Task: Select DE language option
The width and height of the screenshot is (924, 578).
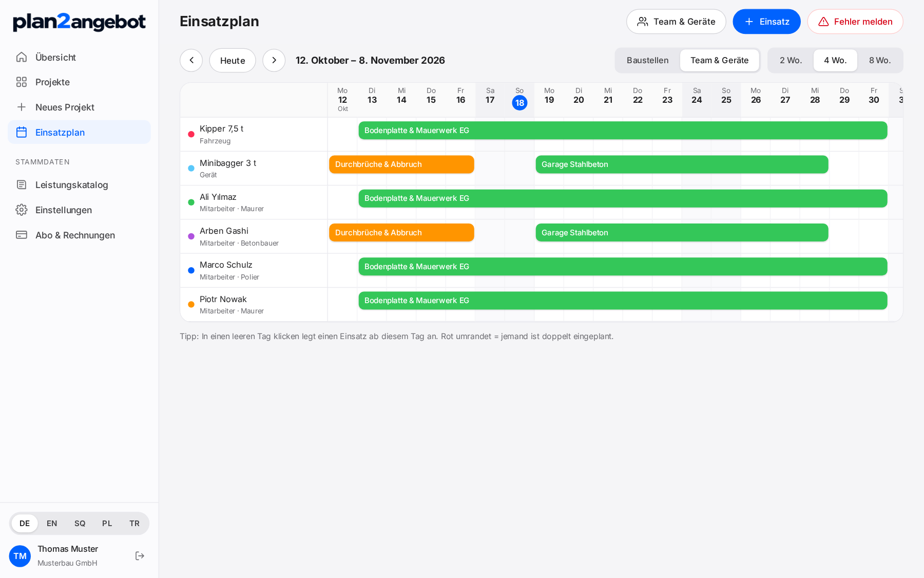Action: [x=25, y=523]
